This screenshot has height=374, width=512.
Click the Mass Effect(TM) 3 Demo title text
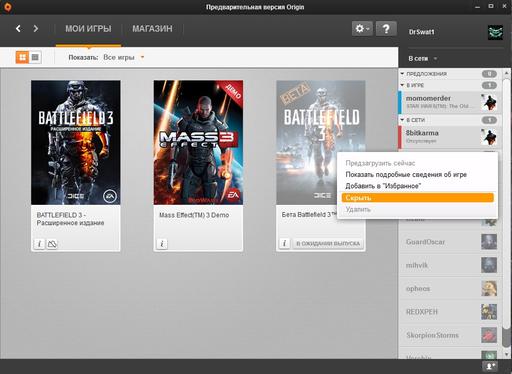point(194,215)
